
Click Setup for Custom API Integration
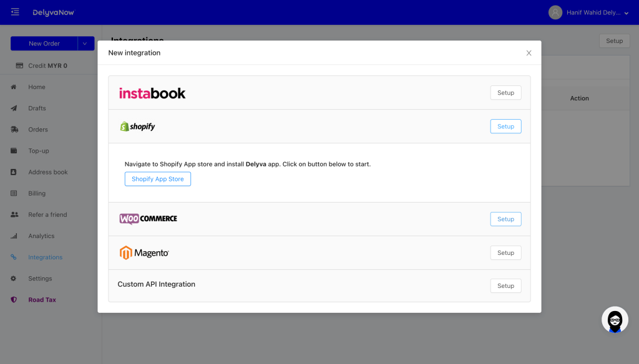505,286
